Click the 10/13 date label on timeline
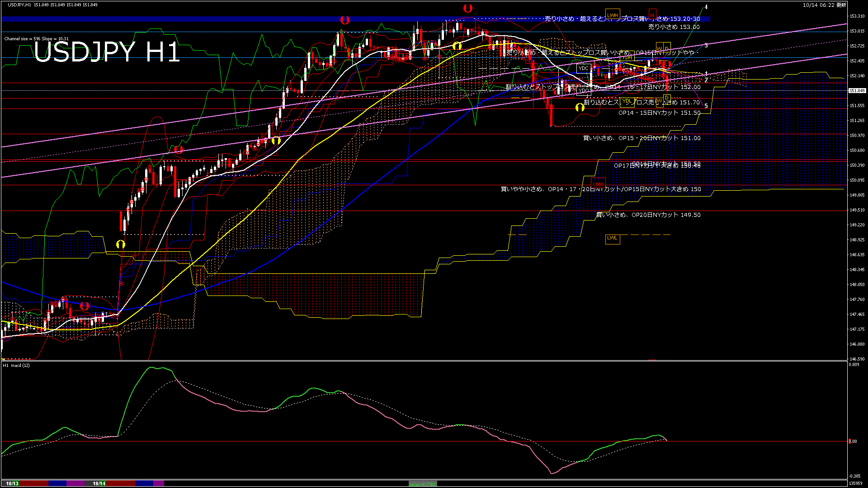This screenshot has width=868, height=488. (x=12, y=483)
